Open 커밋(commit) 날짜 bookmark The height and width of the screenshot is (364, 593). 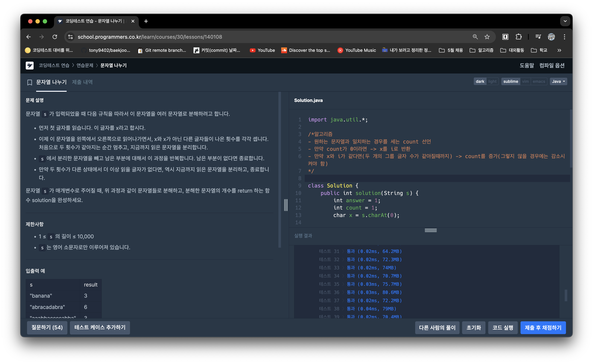coord(217,50)
